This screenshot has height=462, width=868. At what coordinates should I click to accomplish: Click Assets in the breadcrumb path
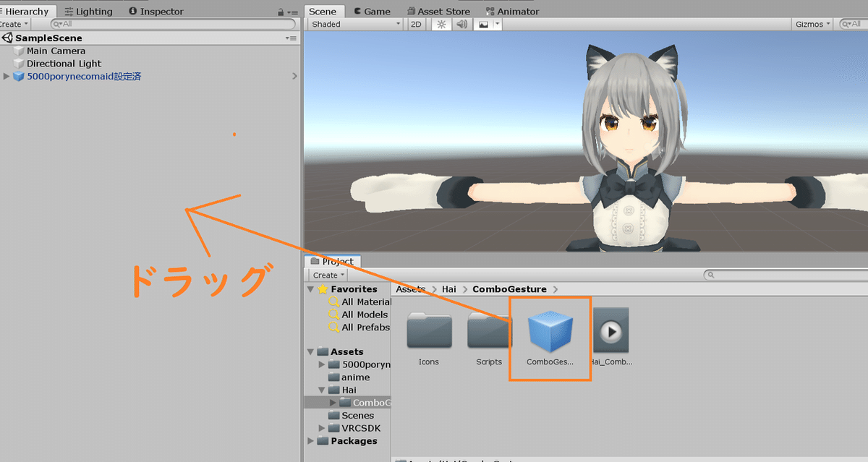point(411,289)
